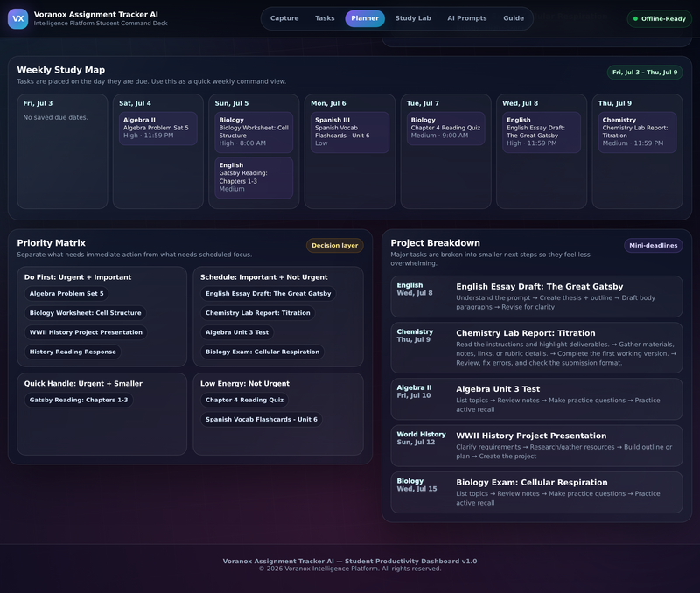Screen dimensions: 700x593
Task: Select the Biology Worksheet card on Sunday
Action: coord(254,132)
